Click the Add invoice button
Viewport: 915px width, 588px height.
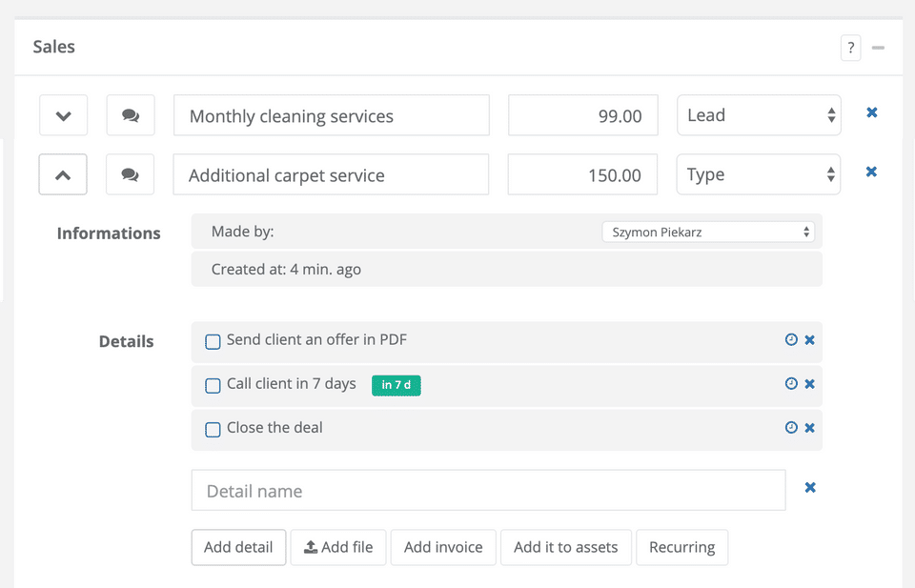[x=443, y=547]
